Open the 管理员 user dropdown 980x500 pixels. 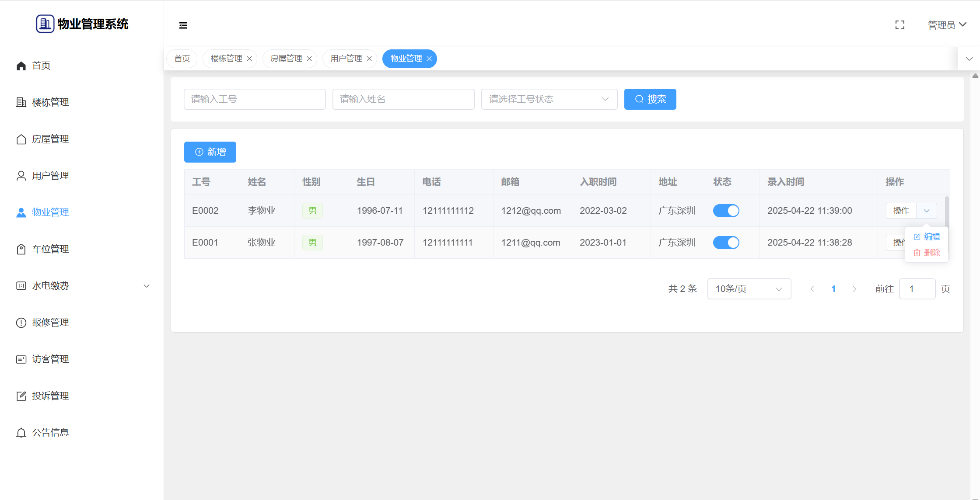click(x=947, y=25)
